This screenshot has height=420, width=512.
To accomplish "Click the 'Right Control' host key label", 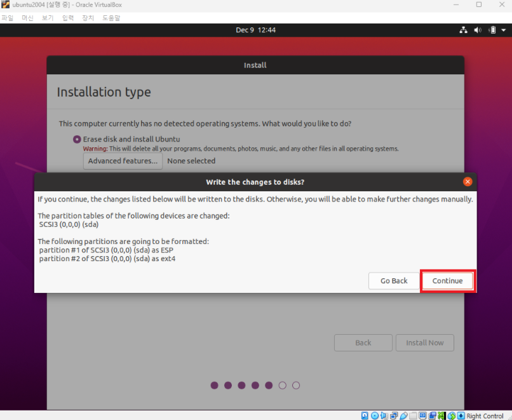I will coord(485,416).
